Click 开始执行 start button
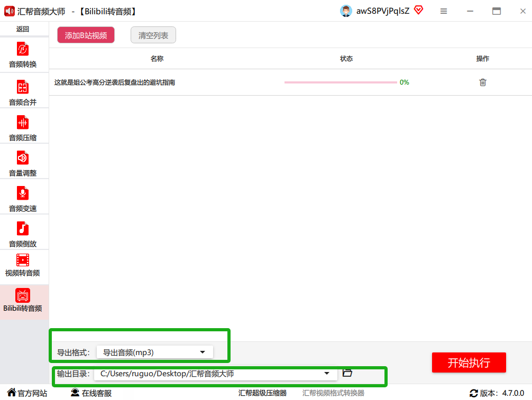532x400 pixels. click(469, 362)
